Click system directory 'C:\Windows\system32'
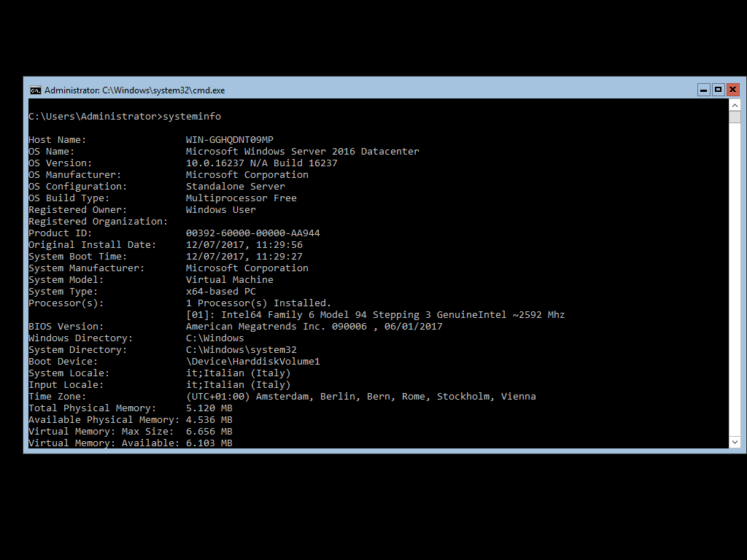 point(241,350)
